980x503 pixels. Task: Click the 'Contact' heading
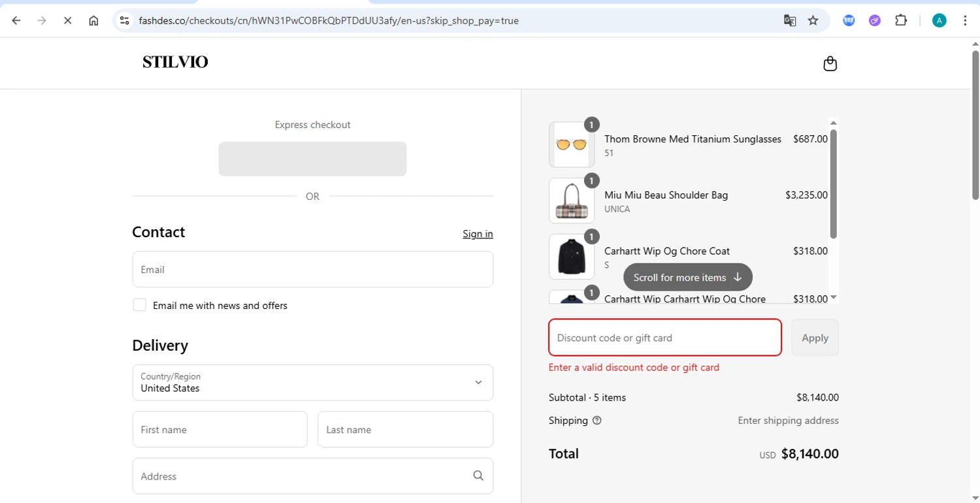click(159, 233)
